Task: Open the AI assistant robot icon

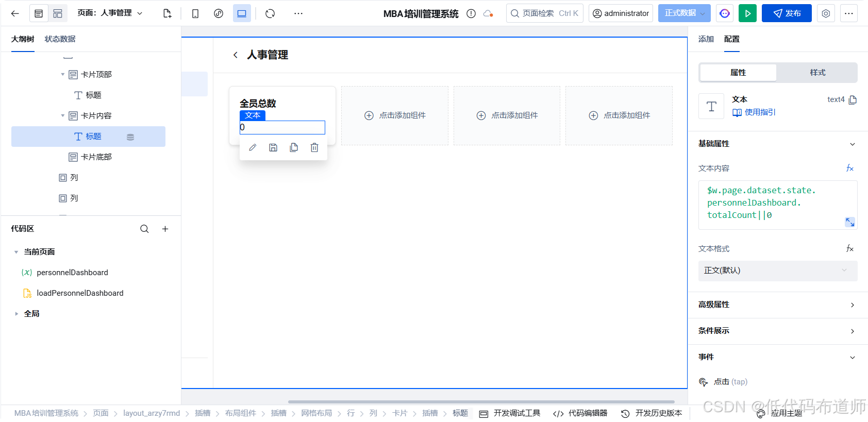Action: point(725,13)
